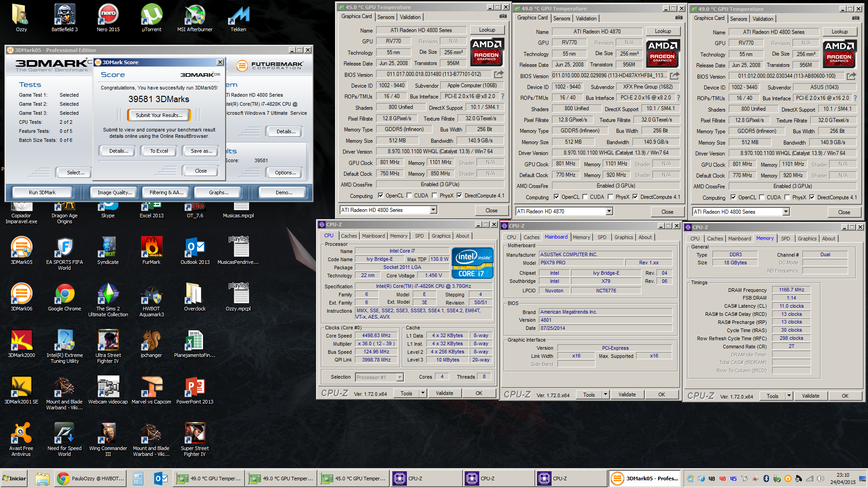Viewport: 868px width, 488px height.
Task: Toggle DirectCompute 4.1 checkbox in first GPU-Z window
Action: 459,196
